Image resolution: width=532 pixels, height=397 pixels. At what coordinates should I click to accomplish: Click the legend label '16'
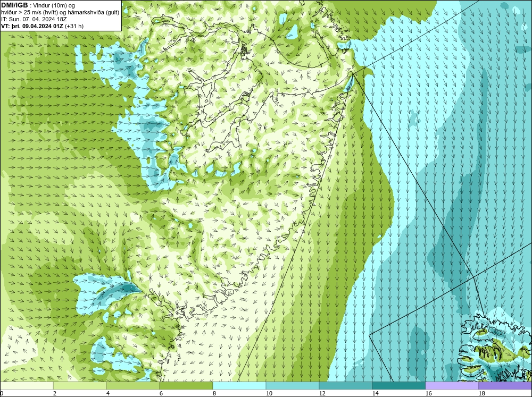(428, 393)
